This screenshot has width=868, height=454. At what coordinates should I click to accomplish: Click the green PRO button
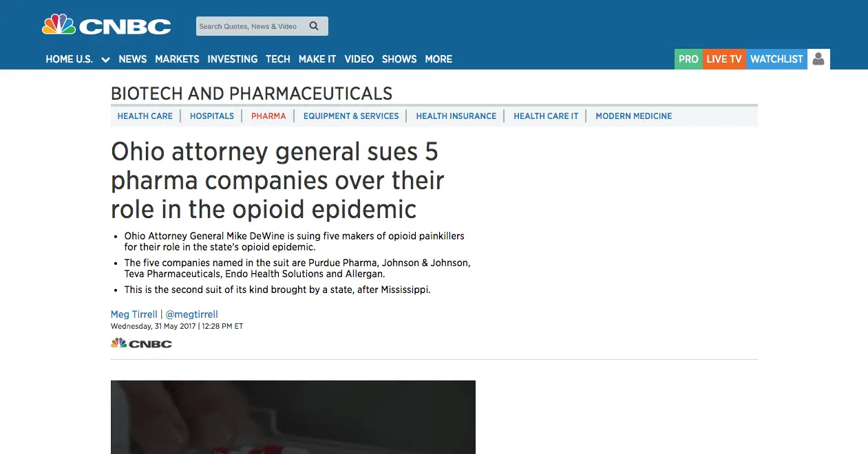pyautogui.click(x=688, y=59)
